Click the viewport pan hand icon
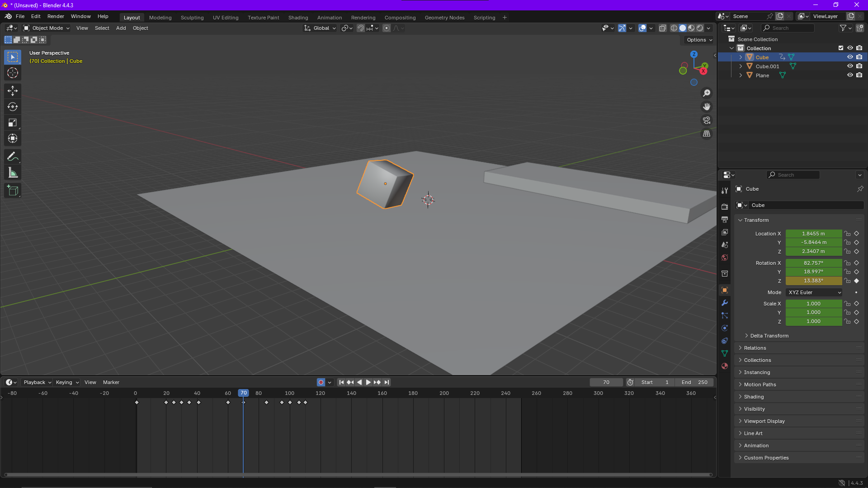This screenshot has width=868, height=488. (x=707, y=107)
